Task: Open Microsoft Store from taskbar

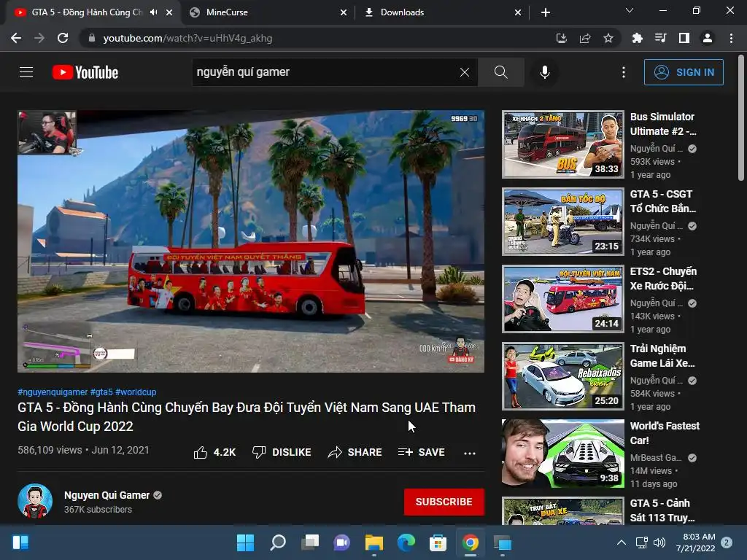Action: pos(438,542)
